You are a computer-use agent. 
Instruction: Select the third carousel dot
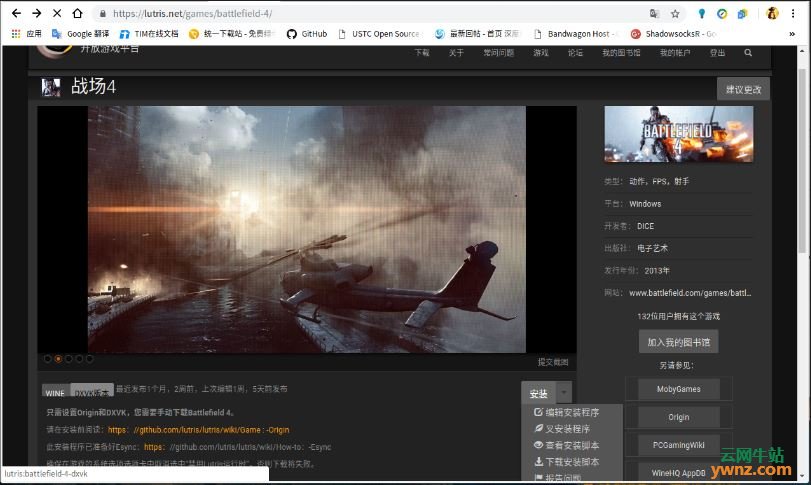coord(69,358)
